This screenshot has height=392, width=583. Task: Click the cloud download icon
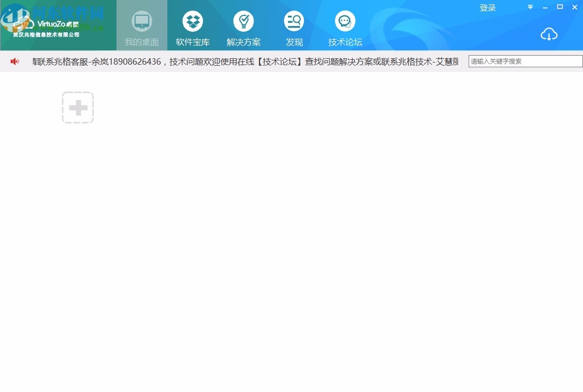coord(549,34)
